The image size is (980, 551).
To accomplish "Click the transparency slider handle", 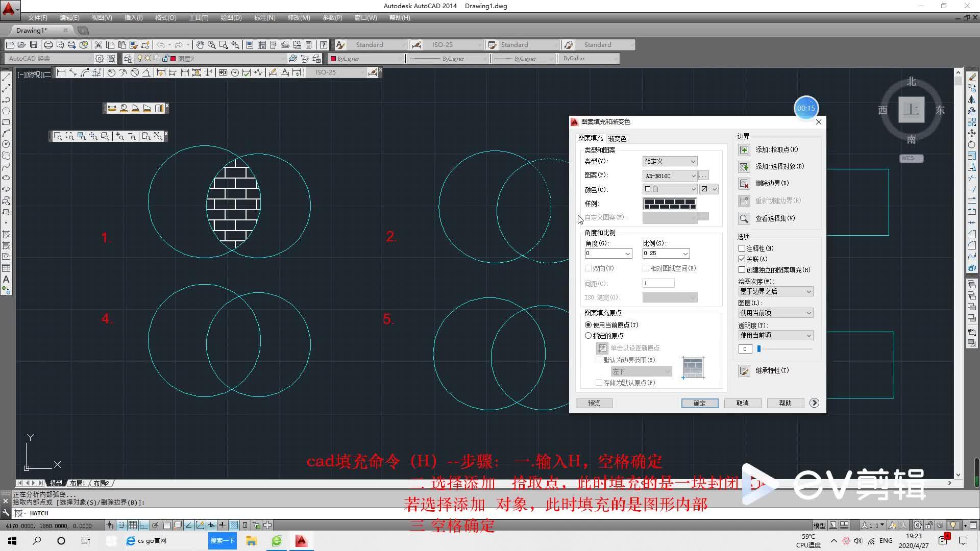I will (x=759, y=349).
